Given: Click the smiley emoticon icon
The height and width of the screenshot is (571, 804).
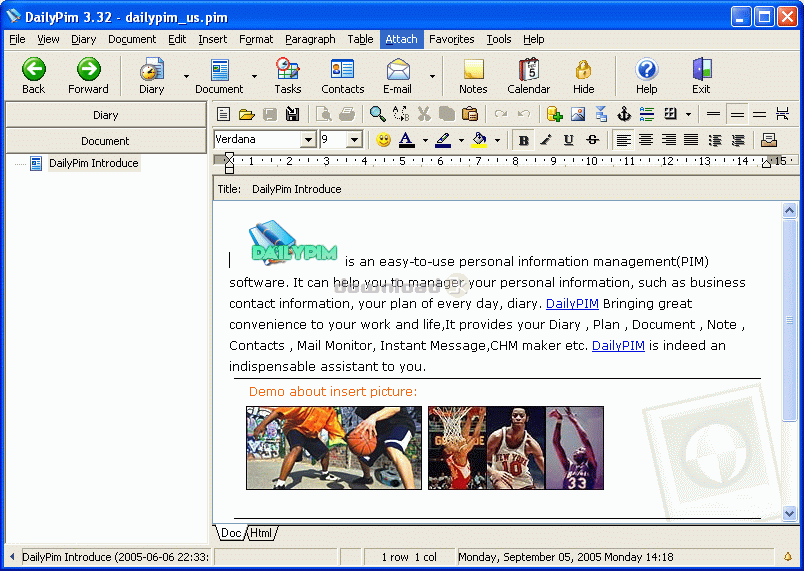Looking at the screenshot, I should pos(383,139).
